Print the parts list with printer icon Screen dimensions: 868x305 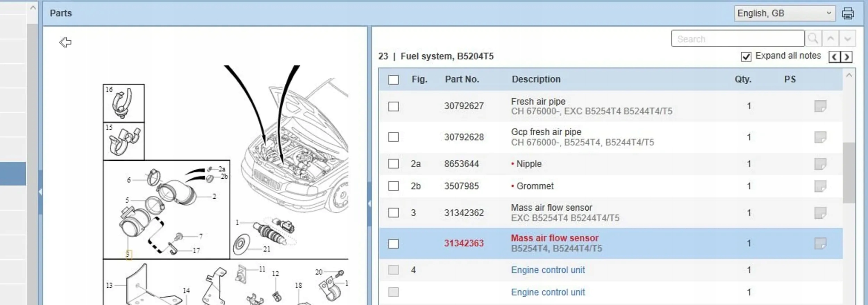(x=848, y=14)
